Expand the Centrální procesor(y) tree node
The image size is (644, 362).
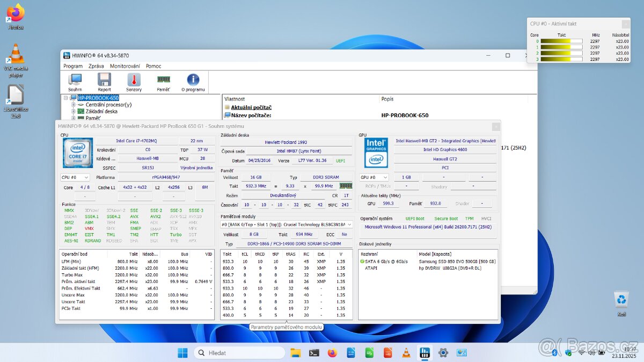pyautogui.click(x=74, y=104)
